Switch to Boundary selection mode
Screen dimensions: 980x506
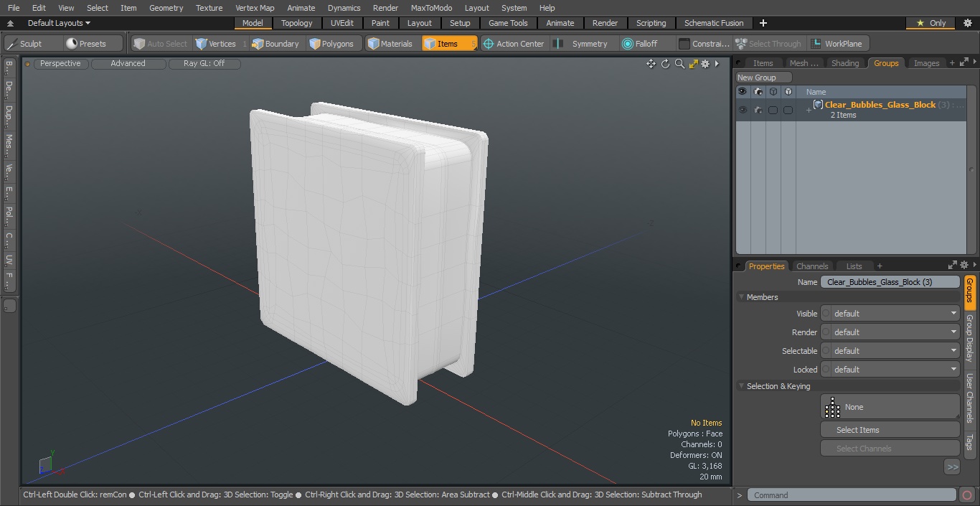click(x=275, y=44)
